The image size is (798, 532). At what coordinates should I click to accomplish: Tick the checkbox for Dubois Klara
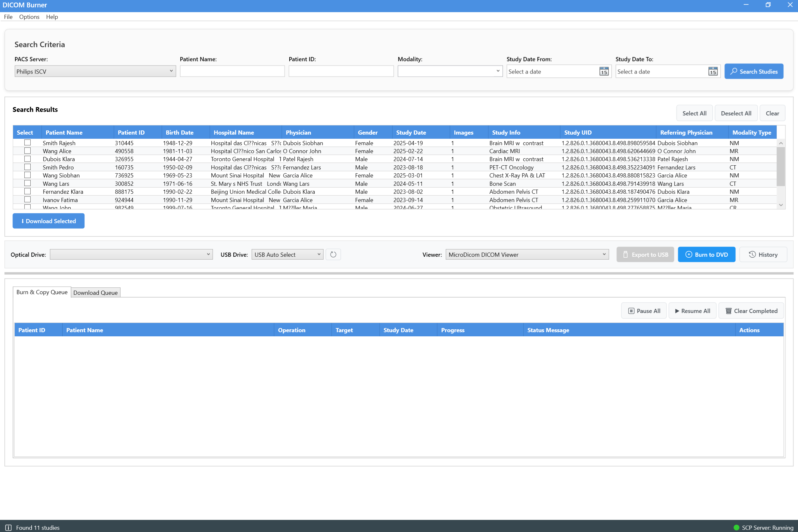point(27,159)
